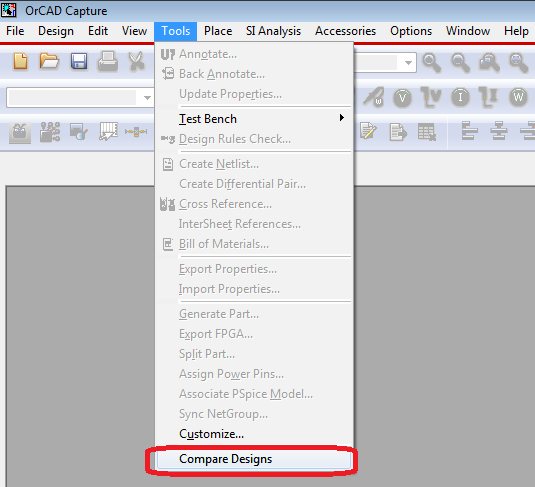The image size is (535, 487).
Task: Click the annotate parts grid icon
Action: 50,132
